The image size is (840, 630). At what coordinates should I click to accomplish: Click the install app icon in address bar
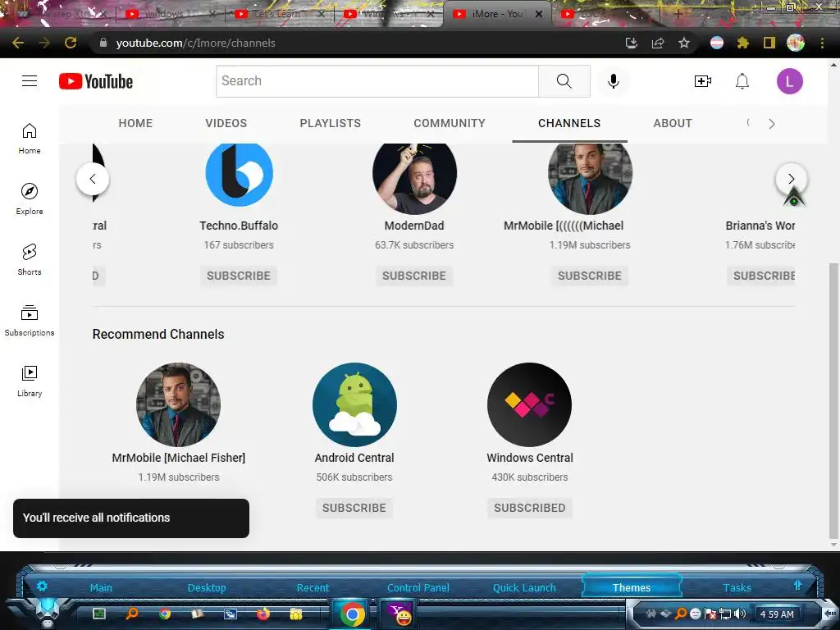coord(632,43)
